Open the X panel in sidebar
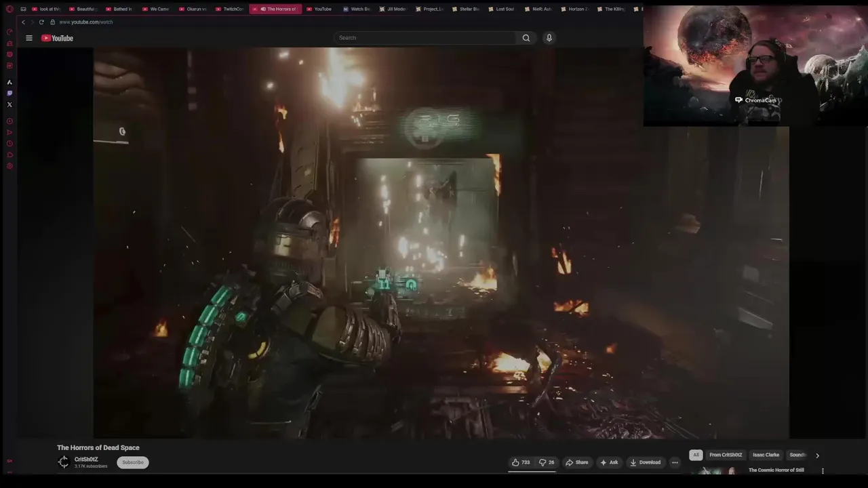 (9, 104)
